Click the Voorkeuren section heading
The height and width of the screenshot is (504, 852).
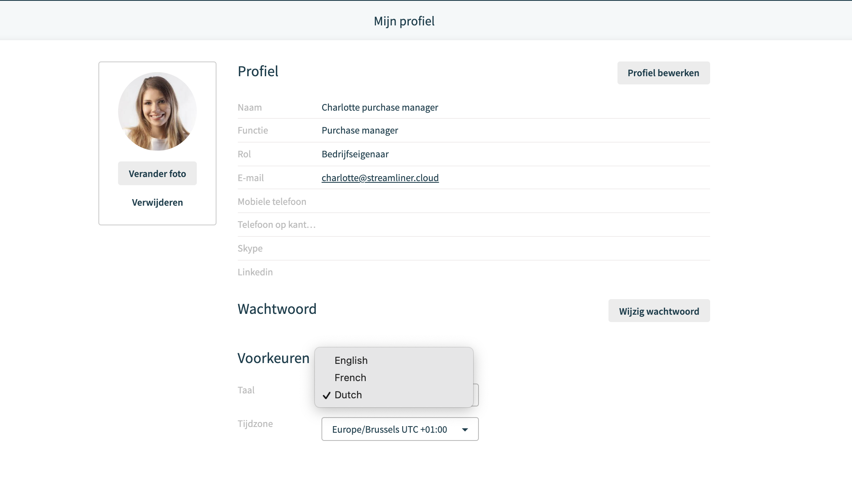[x=273, y=358]
